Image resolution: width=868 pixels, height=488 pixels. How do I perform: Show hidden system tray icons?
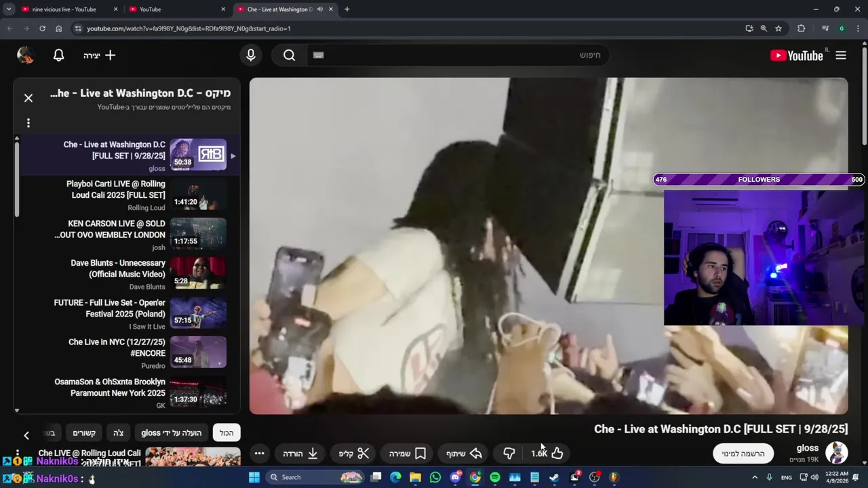pyautogui.click(x=755, y=477)
